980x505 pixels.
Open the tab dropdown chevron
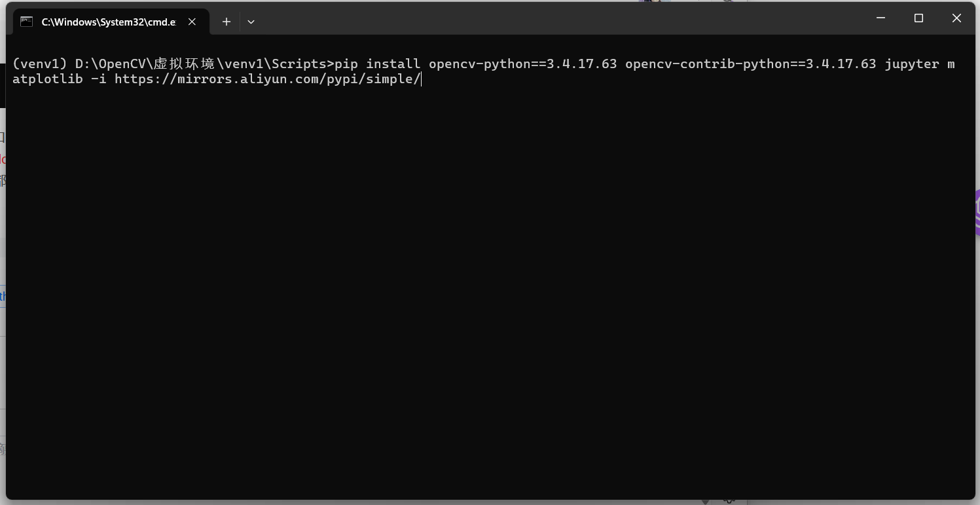pyautogui.click(x=251, y=22)
